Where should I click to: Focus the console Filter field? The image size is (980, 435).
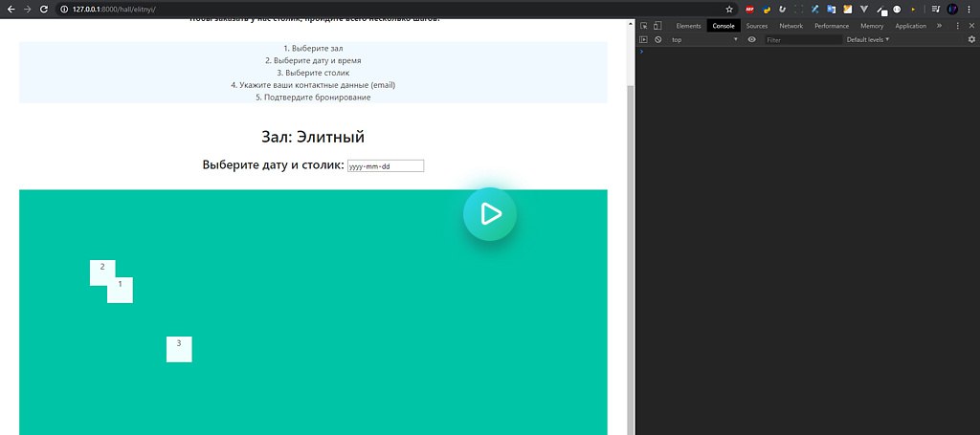[x=803, y=39]
